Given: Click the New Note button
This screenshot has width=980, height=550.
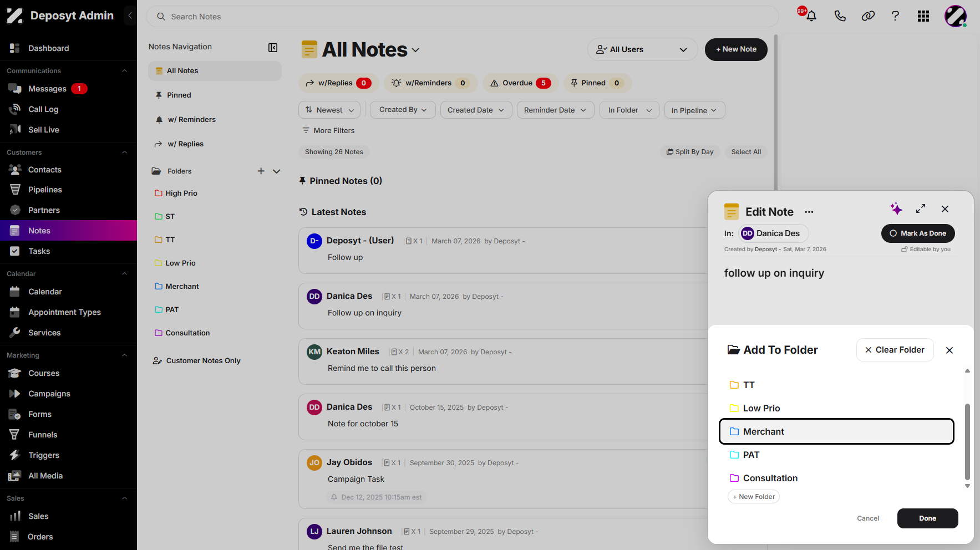Looking at the screenshot, I should coord(736,49).
